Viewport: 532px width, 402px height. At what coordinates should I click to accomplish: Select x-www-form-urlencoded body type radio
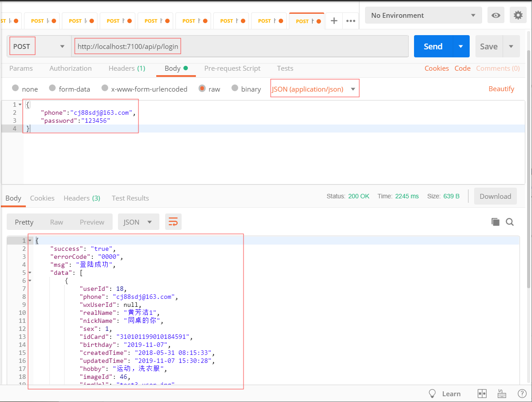click(x=105, y=88)
